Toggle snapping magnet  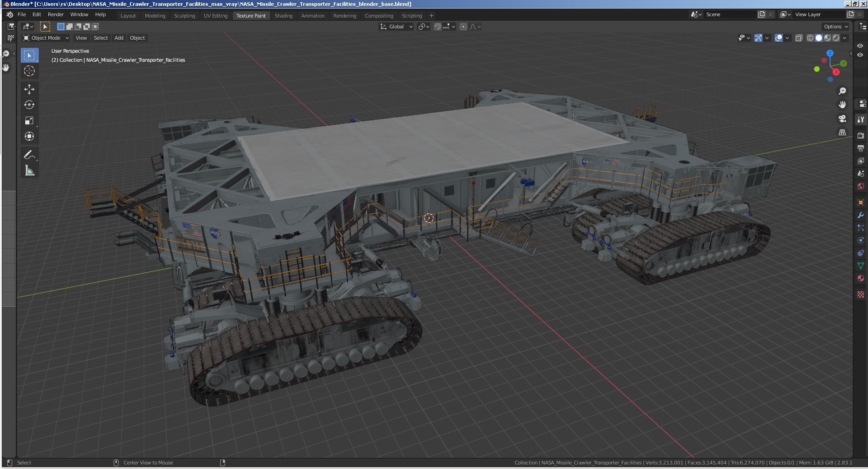(437, 27)
